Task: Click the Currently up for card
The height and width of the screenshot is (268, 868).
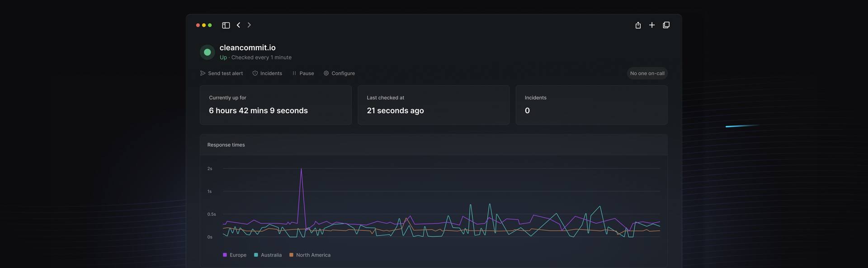Action: (275, 105)
